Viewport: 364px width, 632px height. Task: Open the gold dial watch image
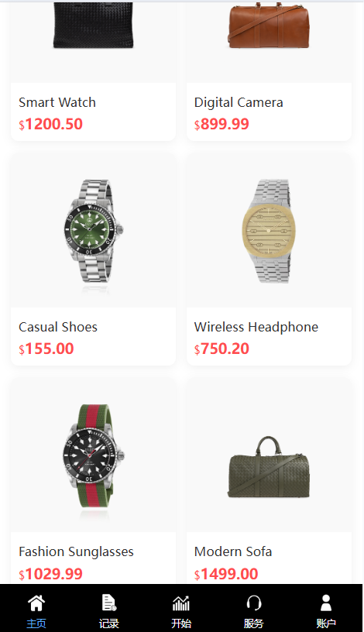point(266,231)
